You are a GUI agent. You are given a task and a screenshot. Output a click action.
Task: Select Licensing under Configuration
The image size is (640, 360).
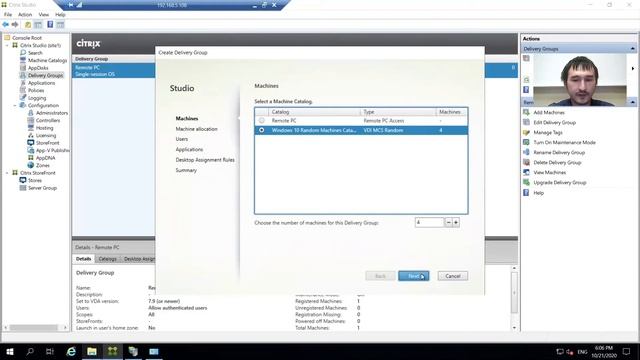(46, 136)
